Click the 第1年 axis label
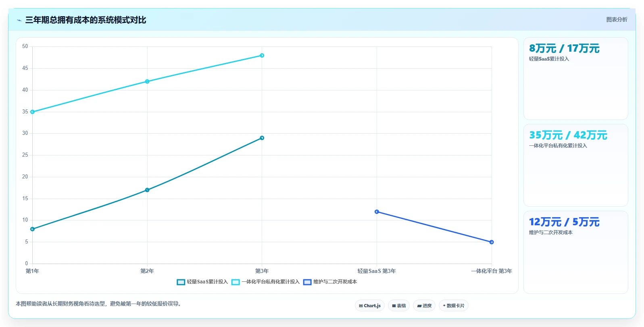The height and width of the screenshot is (327, 644). pos(33,271)
